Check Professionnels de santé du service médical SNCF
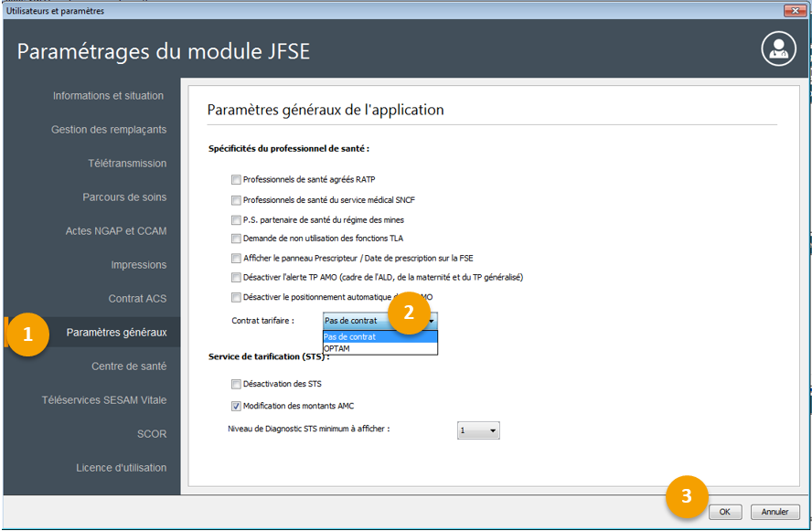812x531 pixels. pos(237,200)
